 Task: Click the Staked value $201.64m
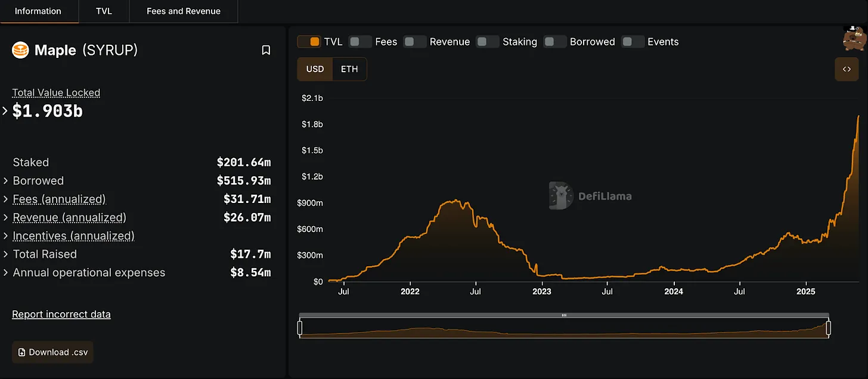[244, 162]
